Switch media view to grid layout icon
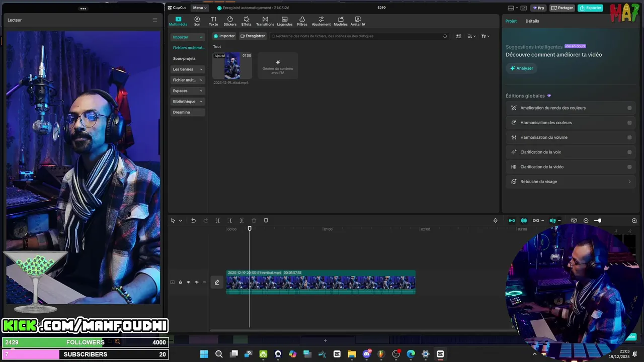The height and width of the screenshot is (362, 644). coord(459,36)
